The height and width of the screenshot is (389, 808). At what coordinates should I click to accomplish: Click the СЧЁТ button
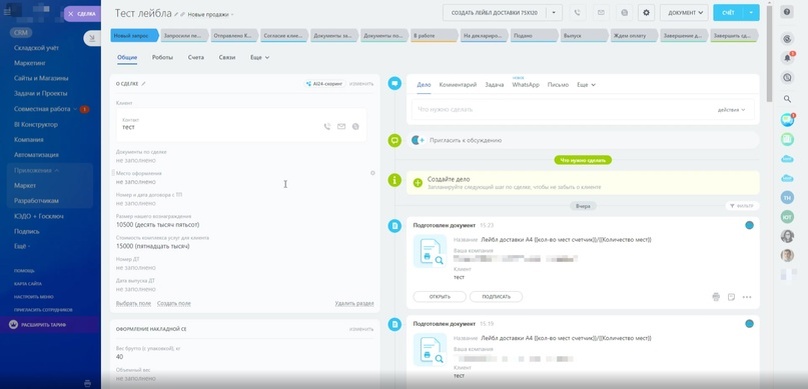tap(729, 12)
